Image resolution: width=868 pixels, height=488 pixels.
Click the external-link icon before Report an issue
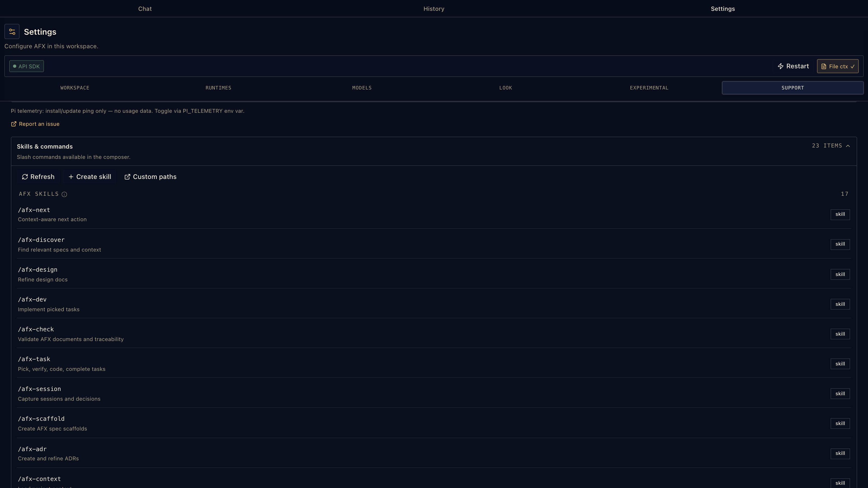(14, 124)
